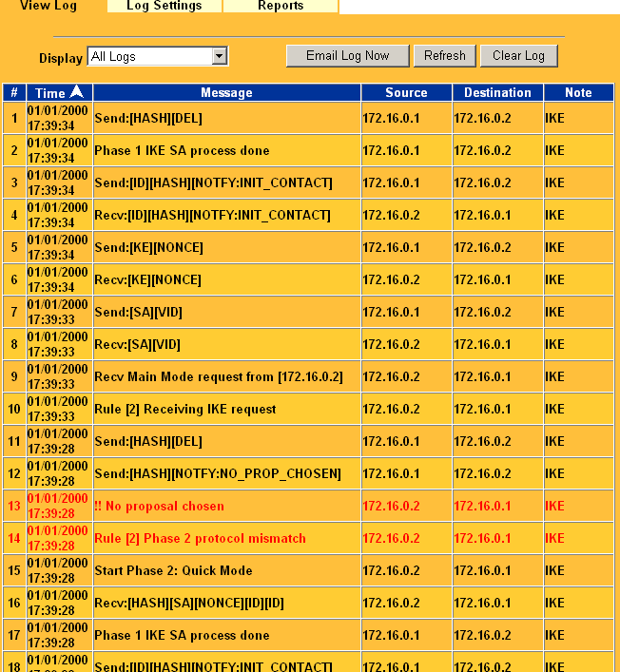The height and width of the screenshot is (672, 620).
Task: Click the Email Log Now button
Action: click(x=348, y=56)
